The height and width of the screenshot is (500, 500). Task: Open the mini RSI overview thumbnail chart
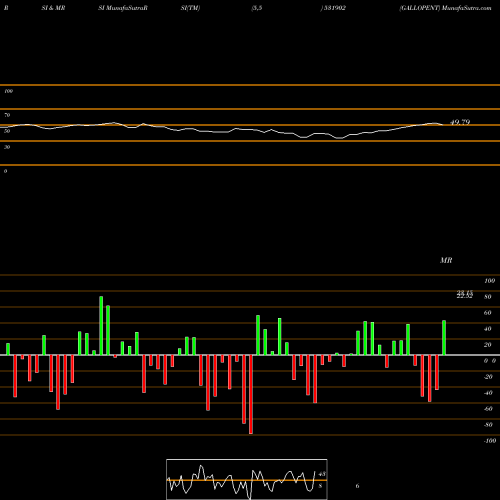tap(247, 479)
